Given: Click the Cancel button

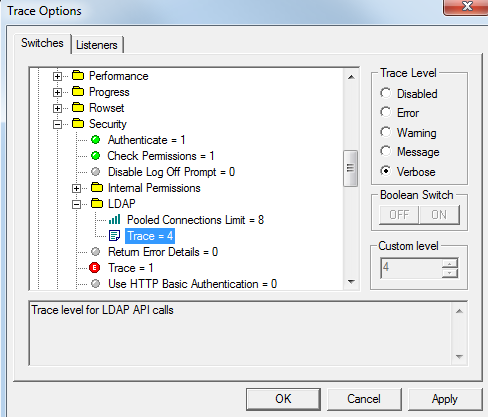Looking at the screenshot, I should [x=364, y=399].
